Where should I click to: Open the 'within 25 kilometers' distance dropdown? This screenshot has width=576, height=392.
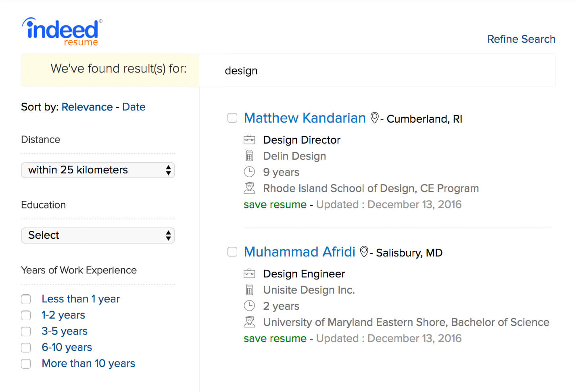(98, 170)
